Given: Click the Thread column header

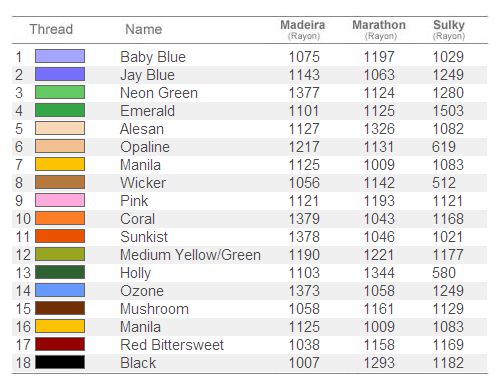Looking at the screenshot, I should (x=51, y=29).
